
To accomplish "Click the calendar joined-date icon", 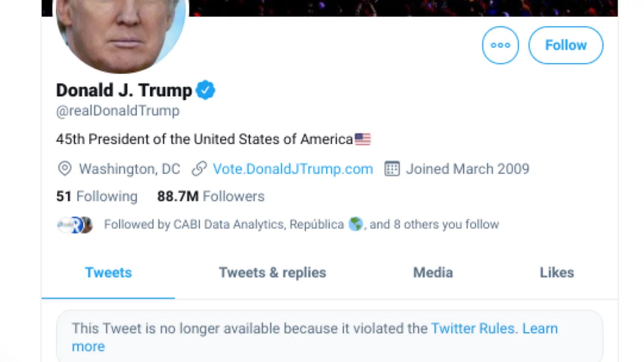I will 392,168.
